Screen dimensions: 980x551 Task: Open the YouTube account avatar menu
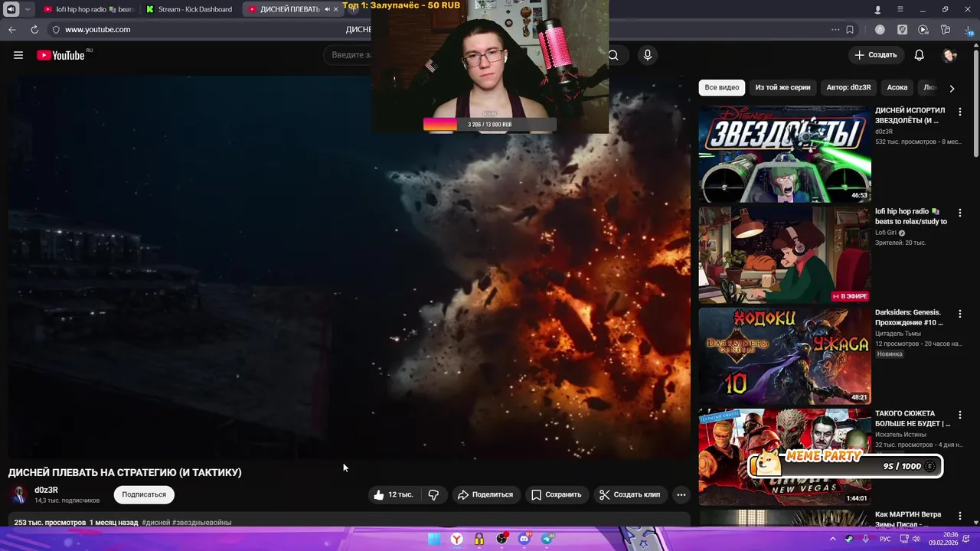(949, 55)
